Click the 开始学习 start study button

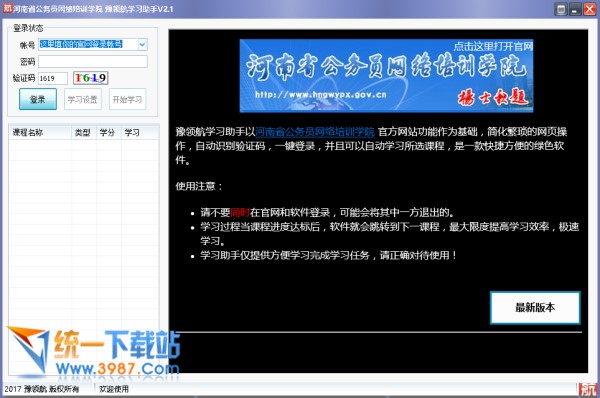127,99
